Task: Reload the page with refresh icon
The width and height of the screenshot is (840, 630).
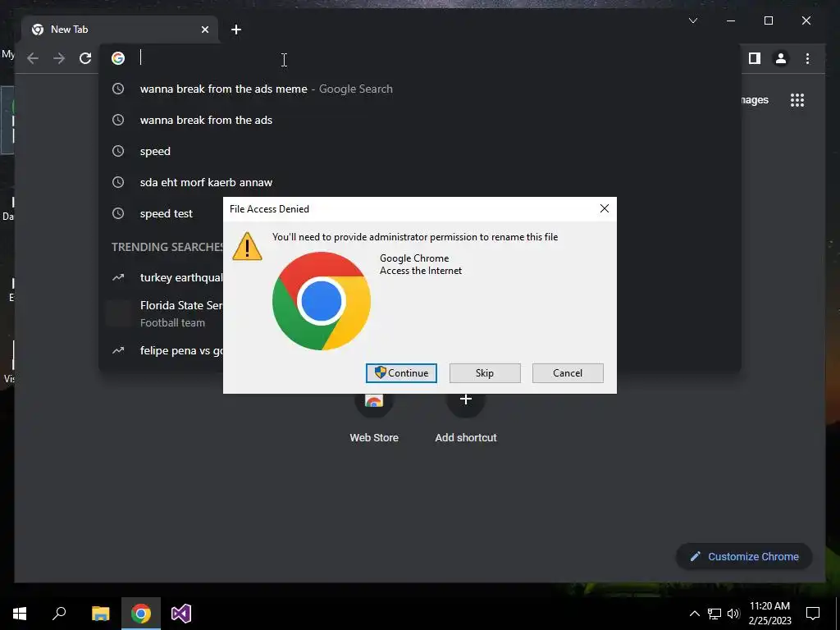Action: click(x=85, y=58)
